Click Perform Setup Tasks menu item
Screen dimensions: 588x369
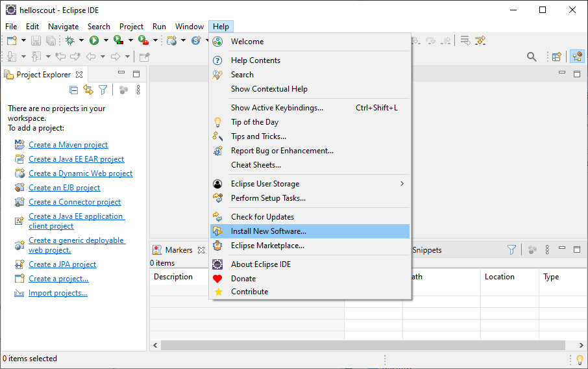[x=310, y=198]
